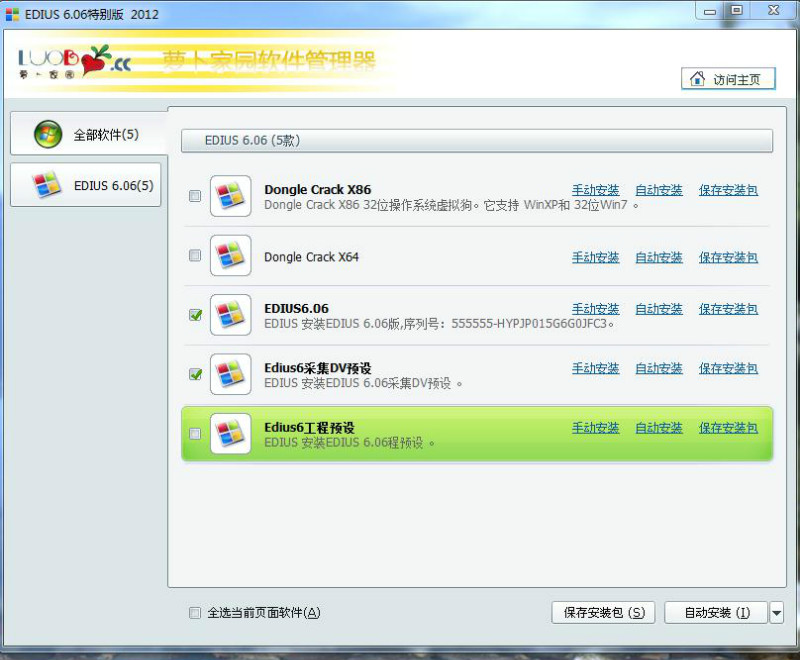Click 手动安装 link for Edius6工程预设
Image resolution: width=800 pixels, height=660 pixels.
pyautogui.click(x=595, y=428)
